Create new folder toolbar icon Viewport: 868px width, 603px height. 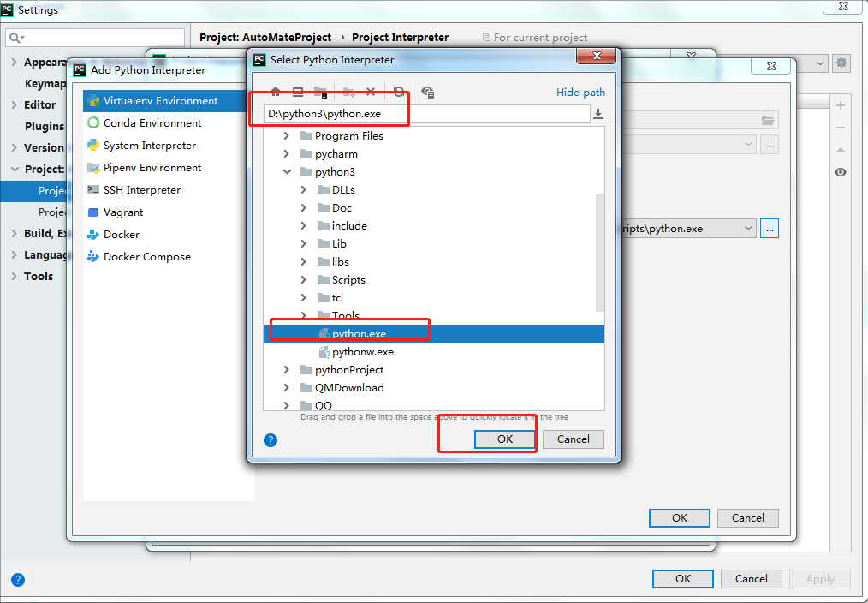point(348,92)
